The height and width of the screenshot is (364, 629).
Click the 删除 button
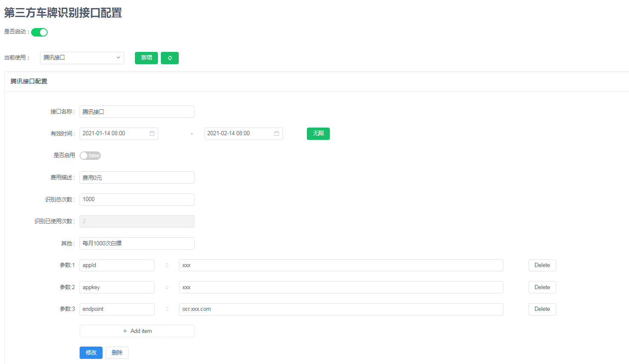[117, 353]
